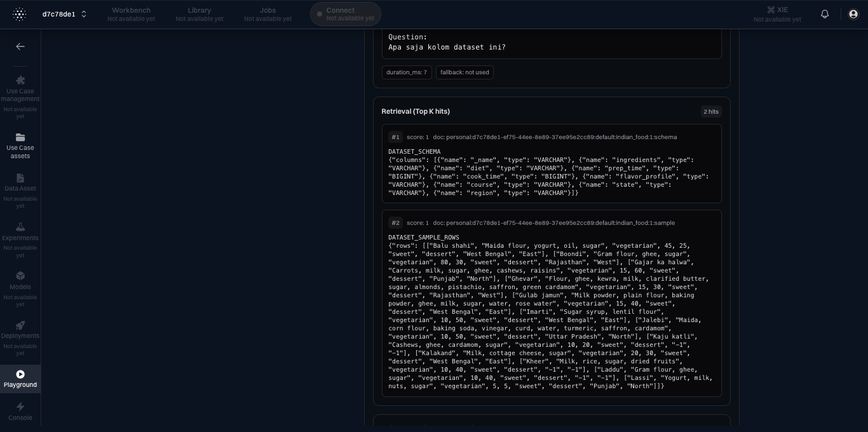
Task: Open the Console sidebar item
Action: [20, 411]
